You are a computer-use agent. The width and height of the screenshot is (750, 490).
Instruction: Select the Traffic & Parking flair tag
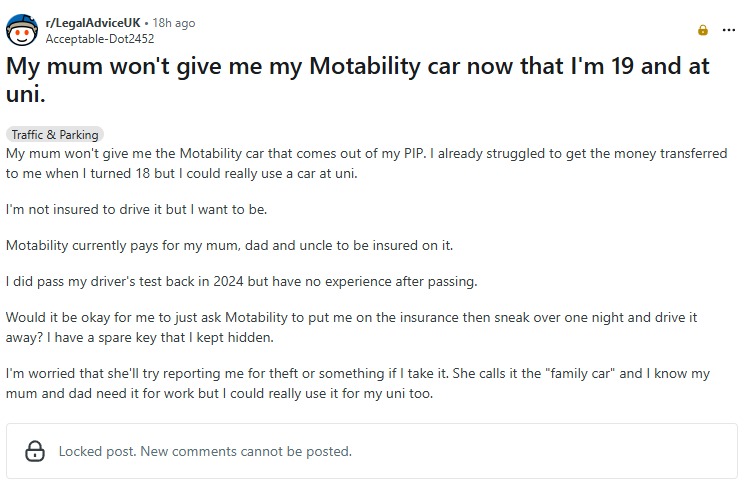click(x=55, y=134)
